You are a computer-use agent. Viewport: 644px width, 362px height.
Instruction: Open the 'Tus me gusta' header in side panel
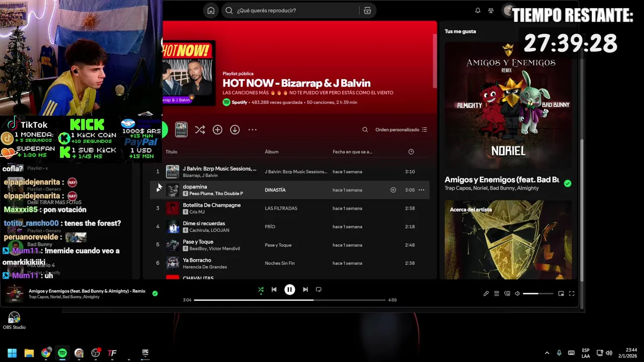point(460,31)
